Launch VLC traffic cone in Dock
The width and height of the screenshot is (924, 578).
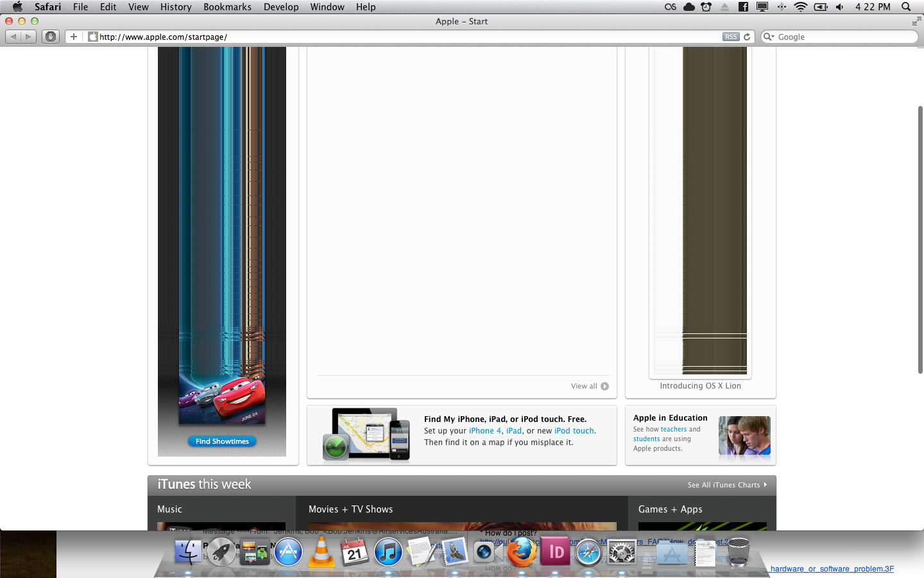pos(321,552)
